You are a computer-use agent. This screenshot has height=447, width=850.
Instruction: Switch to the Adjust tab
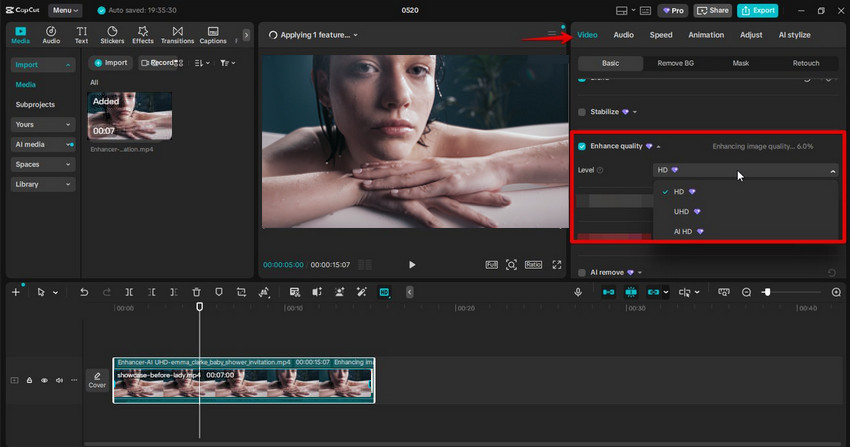[x=751, y=35]
